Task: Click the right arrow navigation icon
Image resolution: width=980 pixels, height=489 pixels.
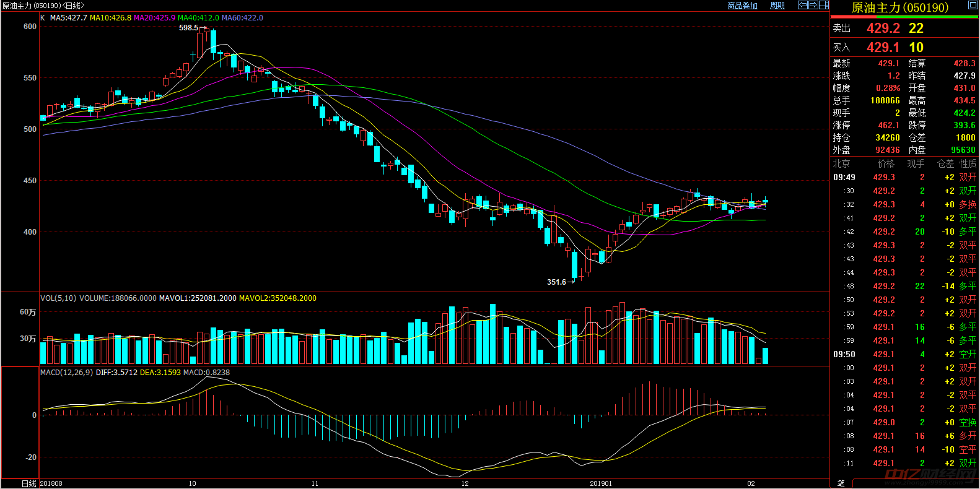Action: [x=813, y=5]
